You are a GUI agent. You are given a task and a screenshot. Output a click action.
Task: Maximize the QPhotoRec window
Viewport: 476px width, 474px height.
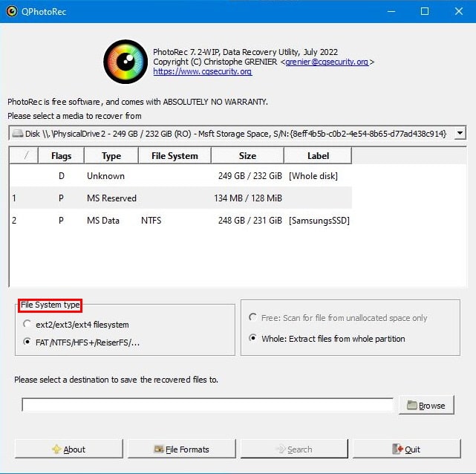point(425,12)
